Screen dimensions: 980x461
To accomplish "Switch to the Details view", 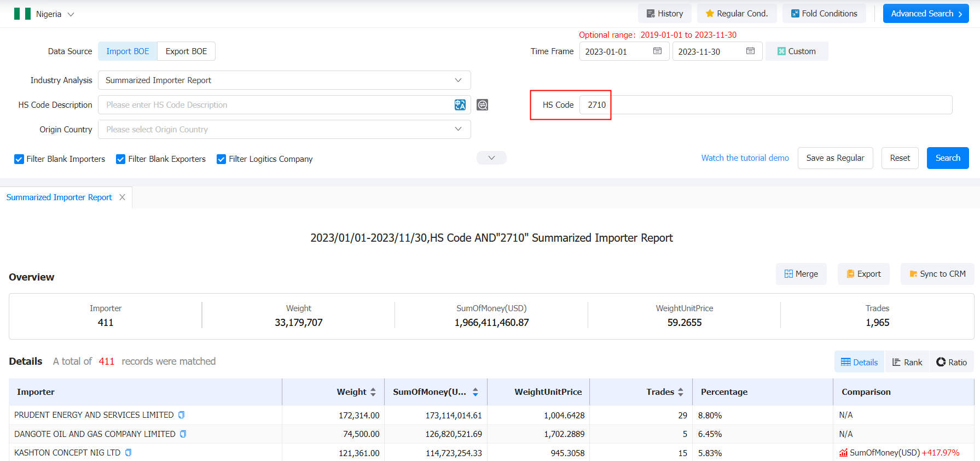I will [859, 362].
